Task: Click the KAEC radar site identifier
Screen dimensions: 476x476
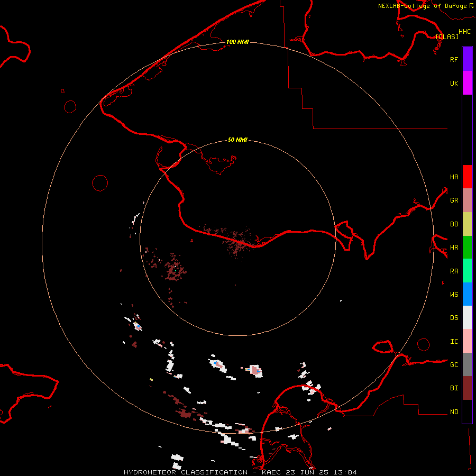Action: point(271,472)
